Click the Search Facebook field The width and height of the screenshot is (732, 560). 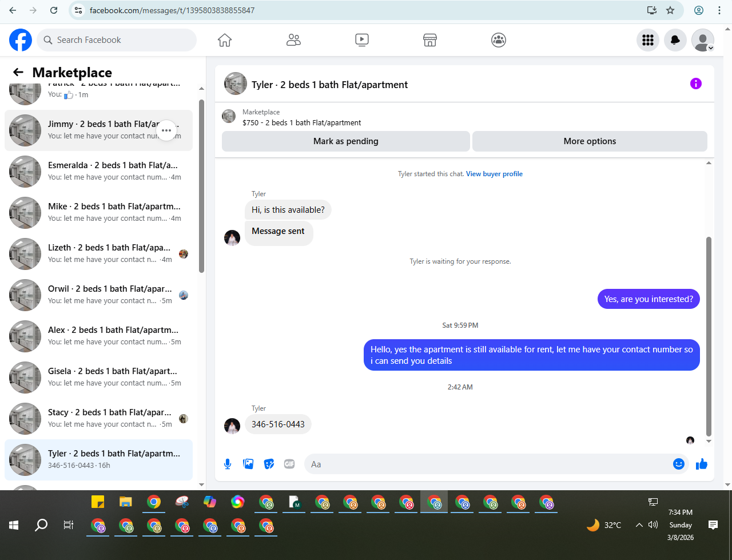pyautogui.click(x=117, y=40)
